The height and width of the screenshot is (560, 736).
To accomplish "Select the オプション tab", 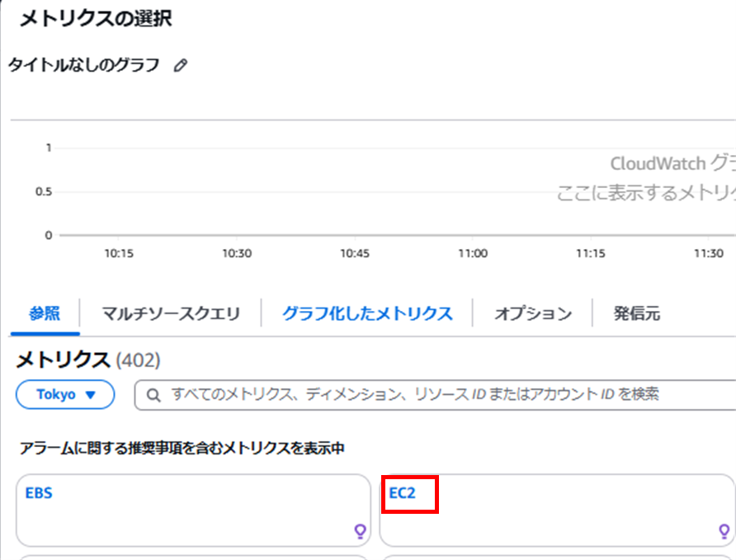I will click(533, 313).
